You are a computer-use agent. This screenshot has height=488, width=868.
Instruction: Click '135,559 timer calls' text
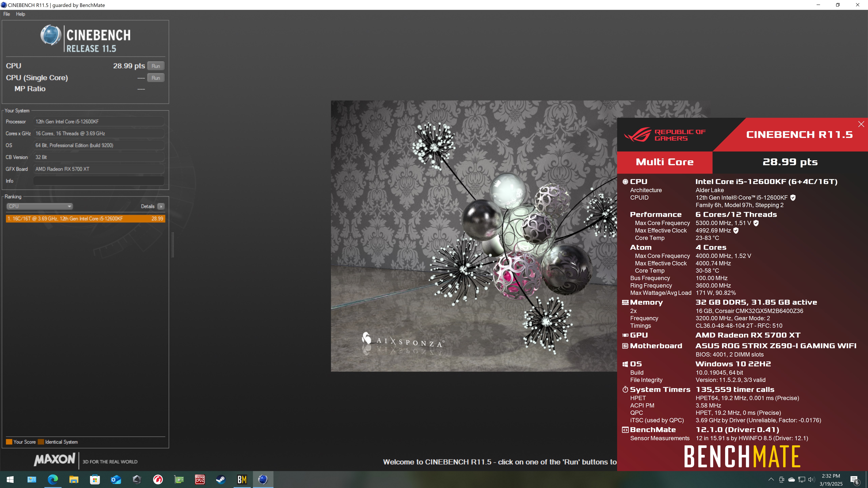[735, 390]
